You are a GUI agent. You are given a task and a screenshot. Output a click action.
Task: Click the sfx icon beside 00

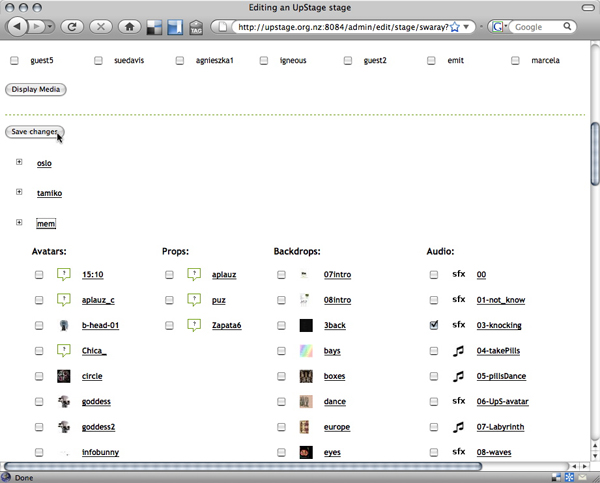[459, 274]
